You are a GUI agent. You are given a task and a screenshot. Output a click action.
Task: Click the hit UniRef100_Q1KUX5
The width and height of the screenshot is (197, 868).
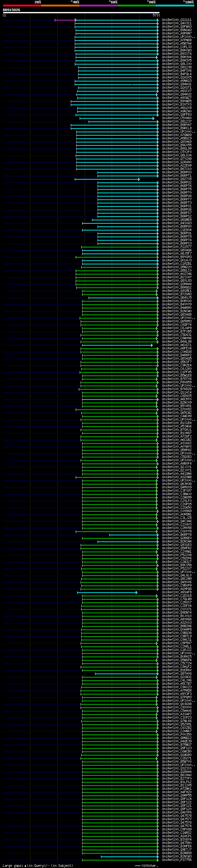(177, 78)
